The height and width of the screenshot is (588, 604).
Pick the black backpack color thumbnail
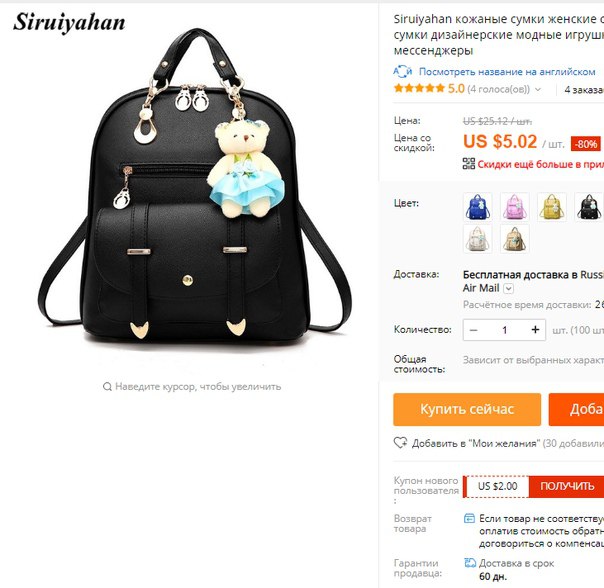click(589, 207)
